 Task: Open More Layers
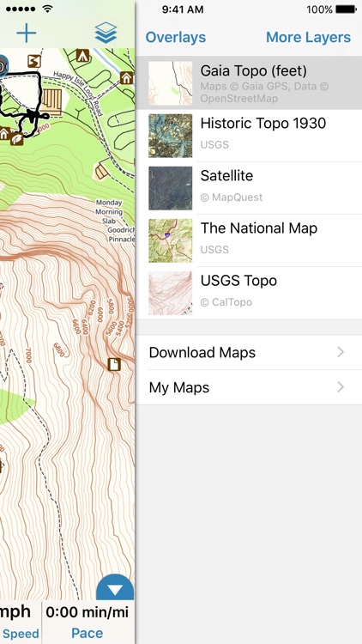click(308, 38)
